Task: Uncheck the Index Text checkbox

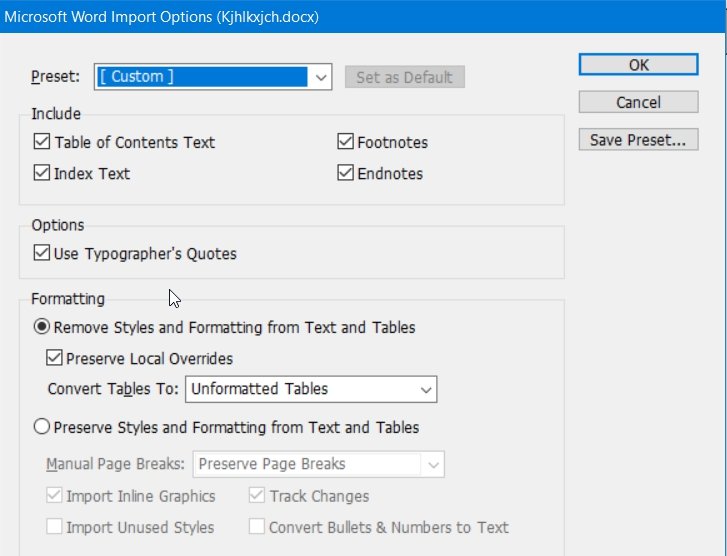Action: point(42,173)
